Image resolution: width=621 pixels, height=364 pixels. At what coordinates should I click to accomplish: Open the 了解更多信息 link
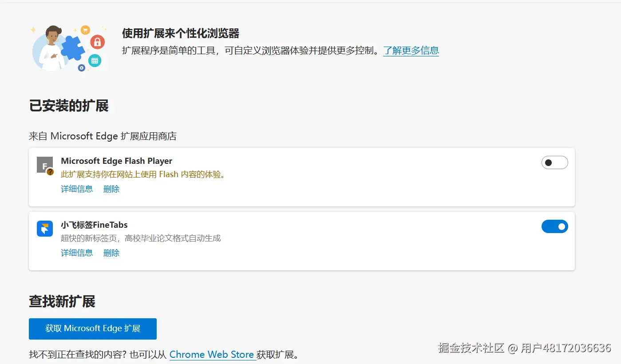411,50
